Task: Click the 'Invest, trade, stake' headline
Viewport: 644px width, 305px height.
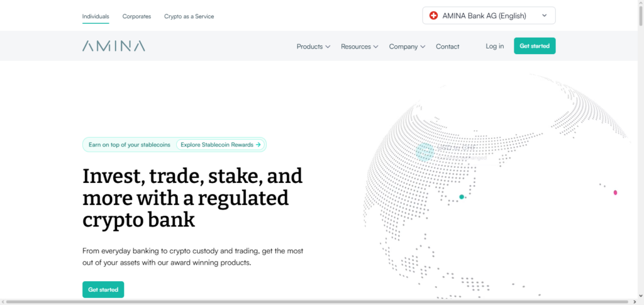Action: coord(192,198)
